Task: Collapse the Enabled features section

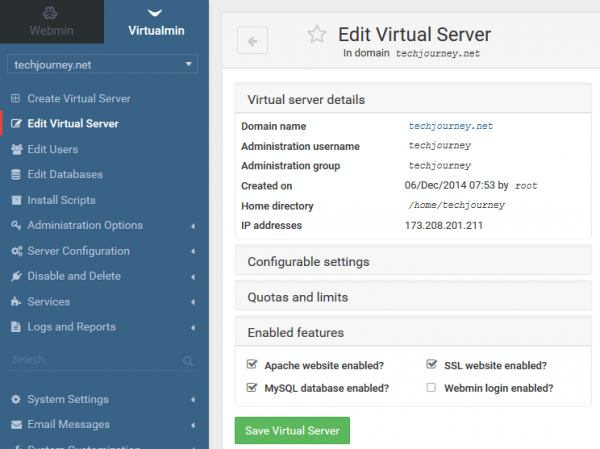Action: pyautogui.click(x=413, y=333)
